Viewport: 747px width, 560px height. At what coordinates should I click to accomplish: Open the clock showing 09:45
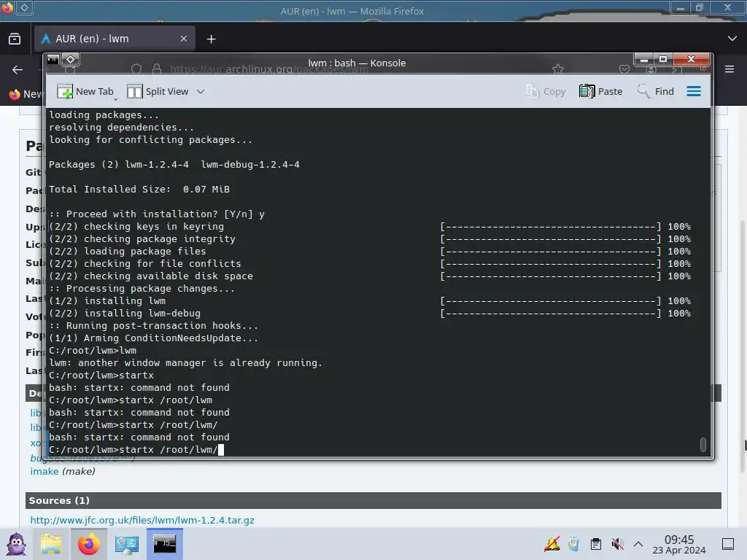tap(679, 544)
